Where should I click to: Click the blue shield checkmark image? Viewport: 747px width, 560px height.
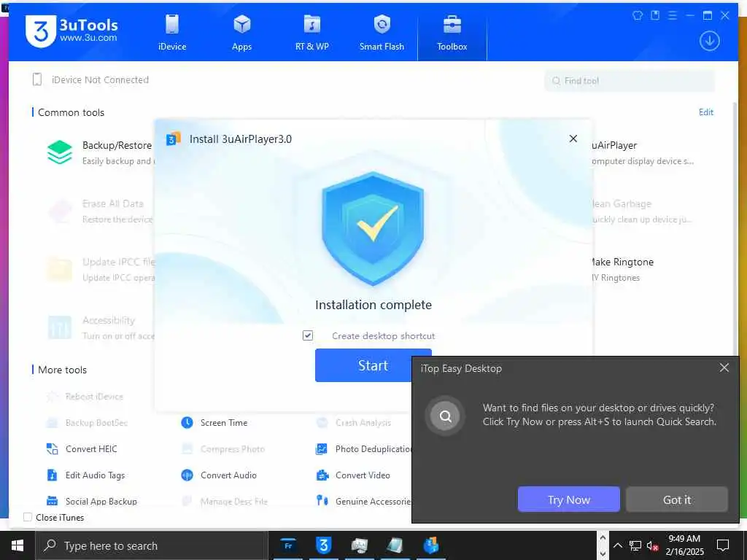tap(373, 229)
